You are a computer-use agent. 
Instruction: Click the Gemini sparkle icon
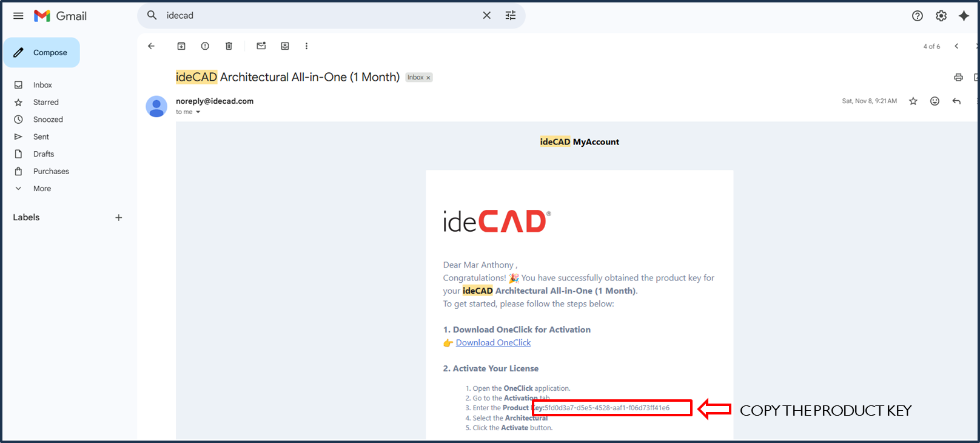tap(964, 16)
